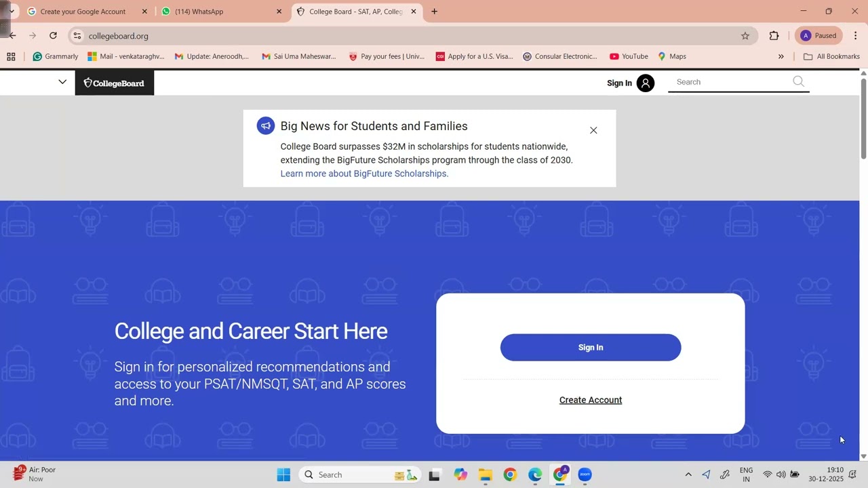Open the Wi-Fi network tray icon

point(768,474)
